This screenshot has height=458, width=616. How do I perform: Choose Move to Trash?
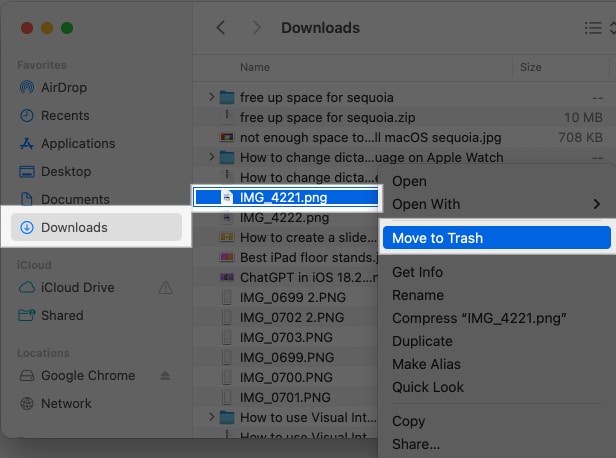point(497,238)
